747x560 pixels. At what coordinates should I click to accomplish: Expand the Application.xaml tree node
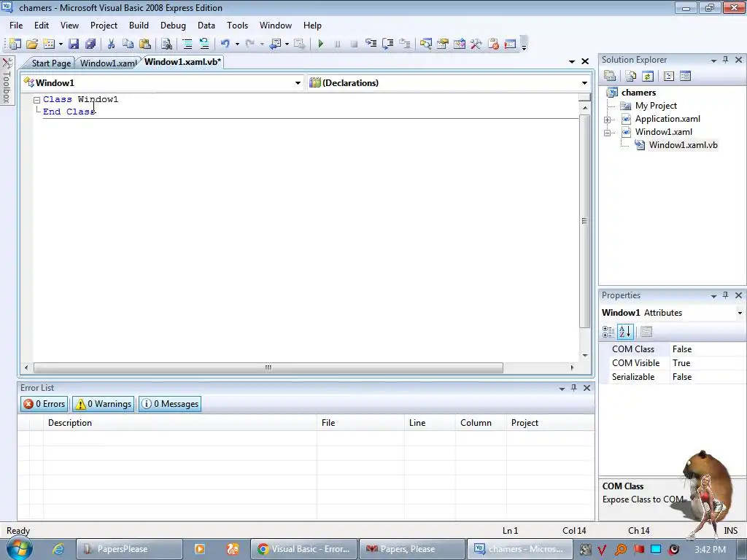coord(608,120)
